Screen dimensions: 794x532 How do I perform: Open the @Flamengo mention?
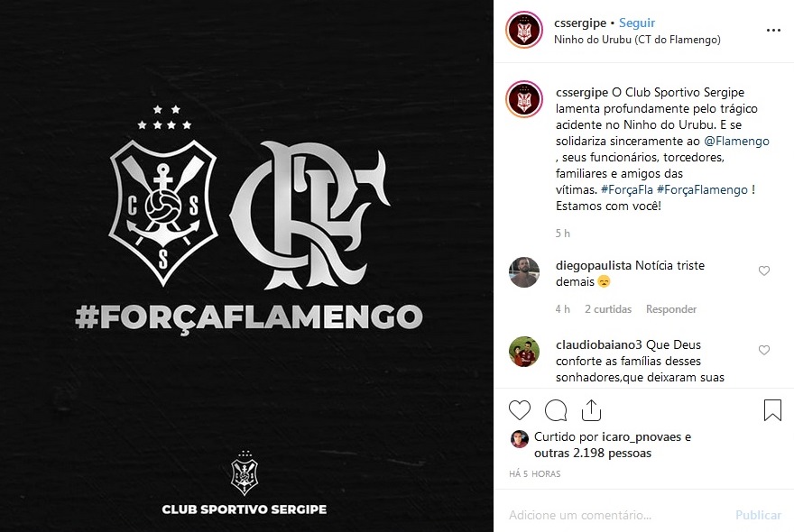(x=736, y=141)
